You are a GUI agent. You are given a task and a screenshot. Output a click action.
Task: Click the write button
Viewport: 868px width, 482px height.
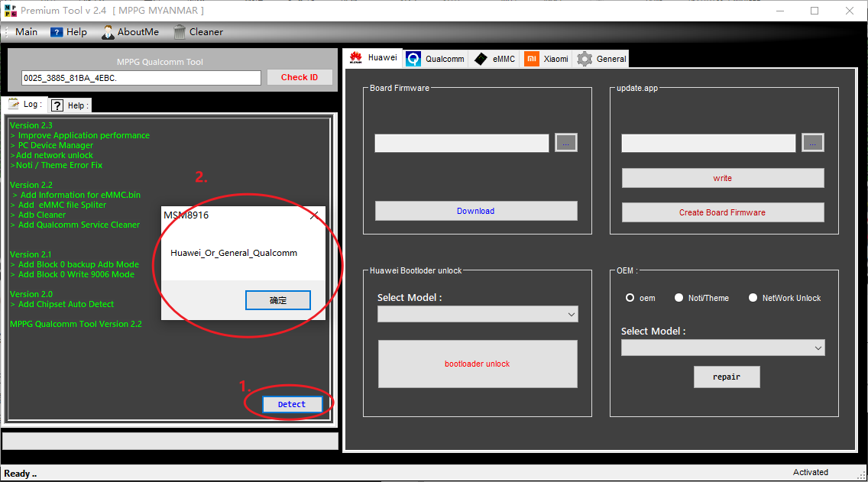coord(722,178)
